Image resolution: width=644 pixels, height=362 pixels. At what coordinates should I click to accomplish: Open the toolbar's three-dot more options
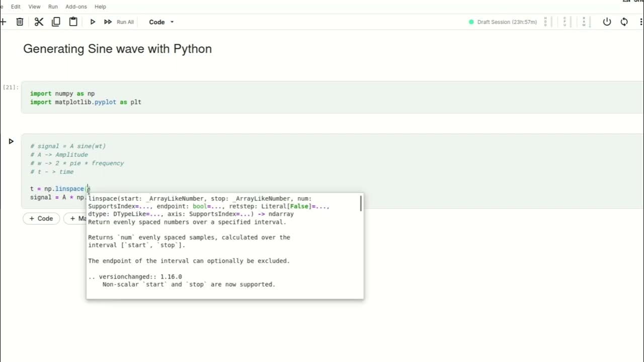[641, 22]
